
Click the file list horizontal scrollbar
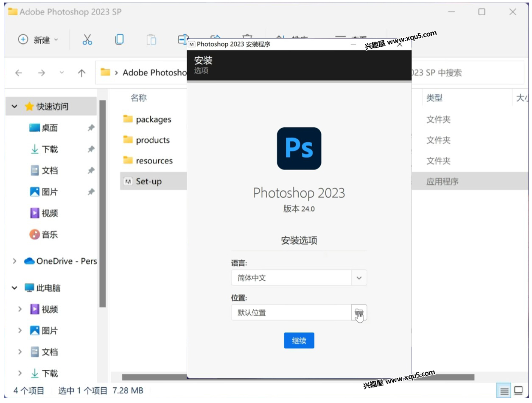[298, 377]
